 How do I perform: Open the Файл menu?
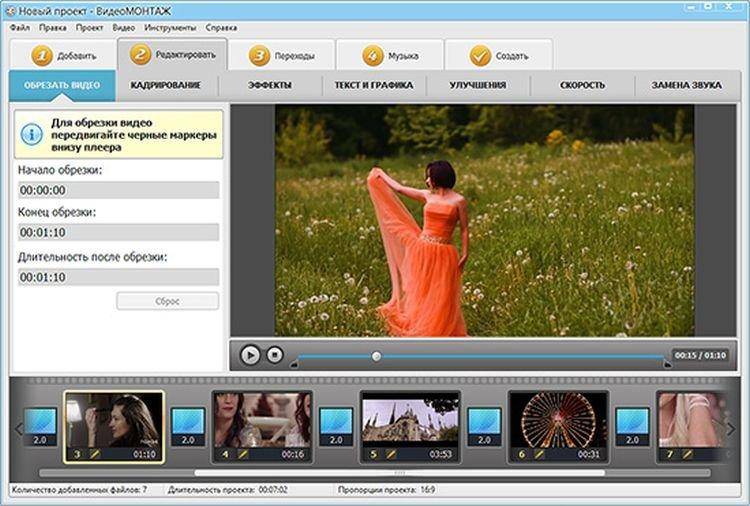pyautogui.click(x=20, y=28)
